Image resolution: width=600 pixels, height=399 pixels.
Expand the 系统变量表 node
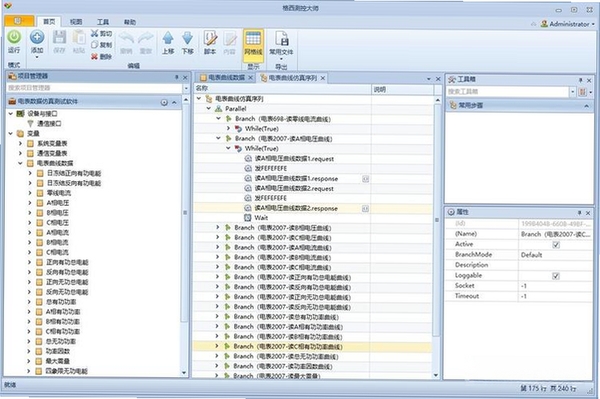coord(20,143)
